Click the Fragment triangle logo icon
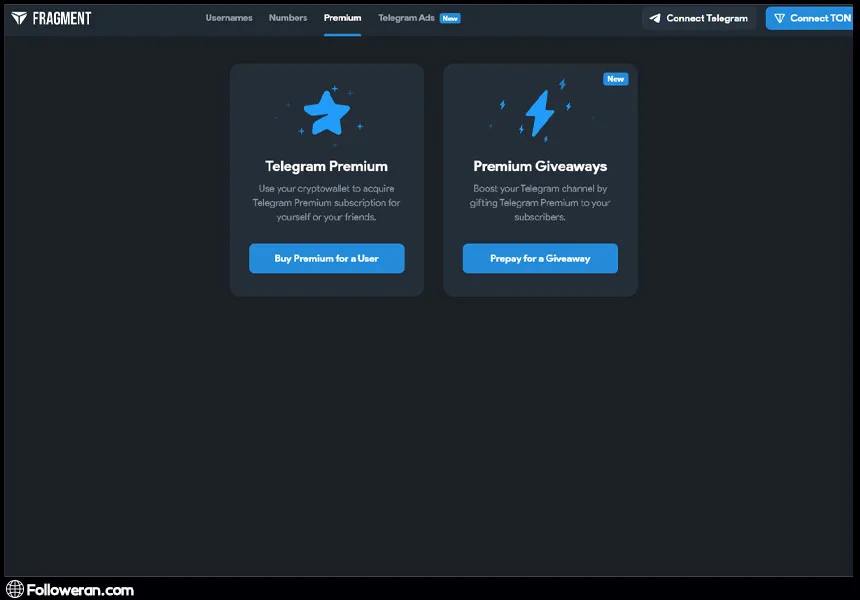Viewport: 860px width, 600px height. click(x=19, y=18)
